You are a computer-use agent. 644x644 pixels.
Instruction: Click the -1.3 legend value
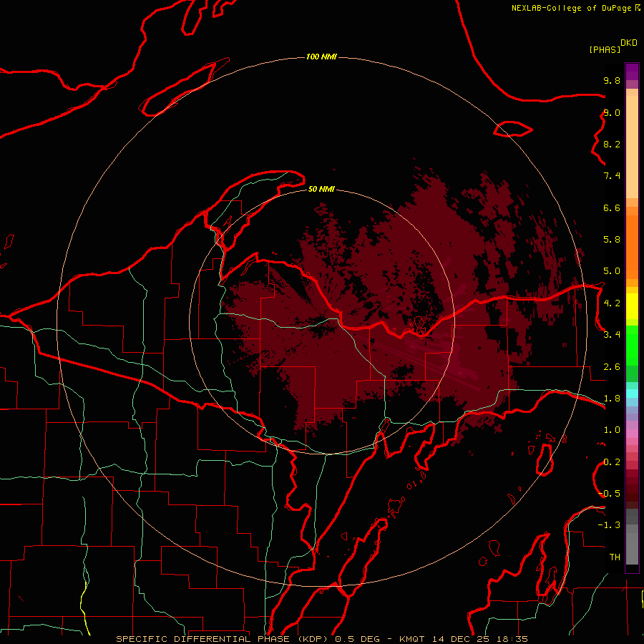click(x=609, y=525)
